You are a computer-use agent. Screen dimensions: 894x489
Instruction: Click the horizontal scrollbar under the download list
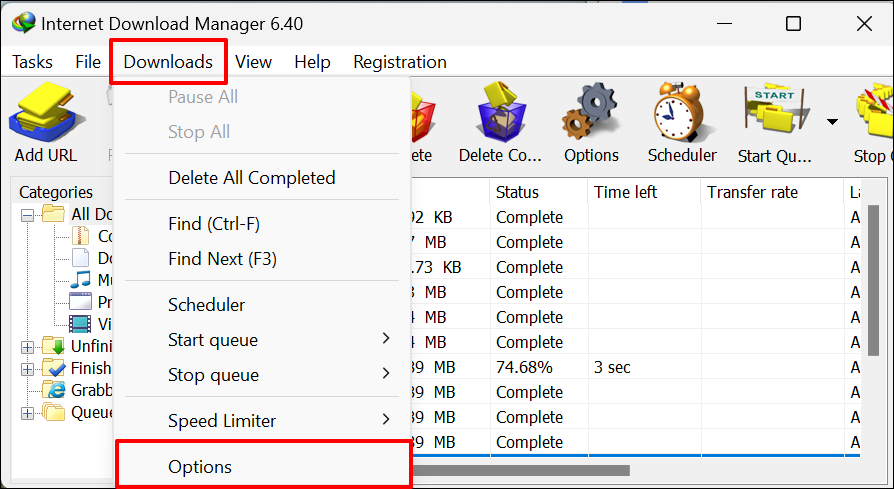pos(520,469)
